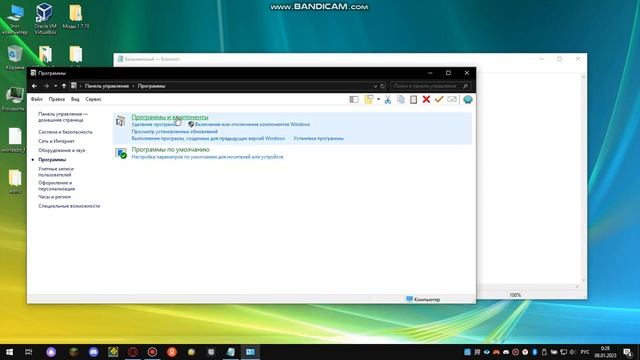Select the Recycle Bin (Корзина) desktop icon
640x360 pixels.
(x=15, y=58)
